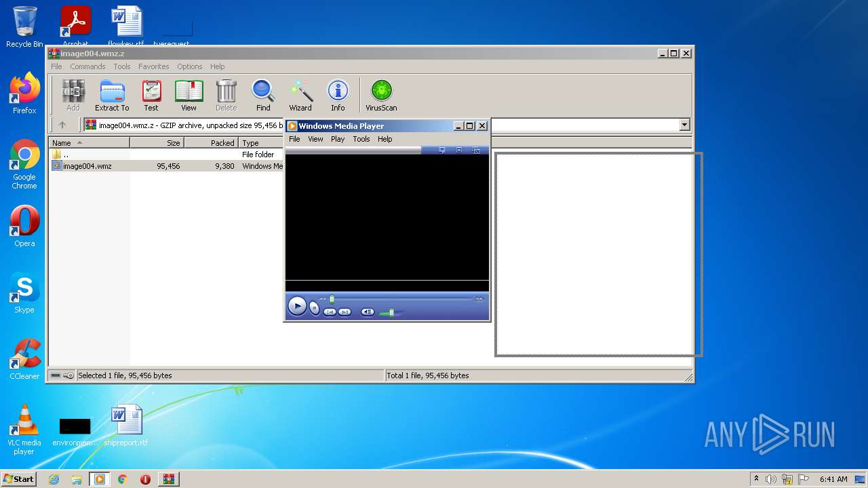This screenshot has width=868, height=488.
Task: Sort by the Type column header
Action: coord(261,143)
